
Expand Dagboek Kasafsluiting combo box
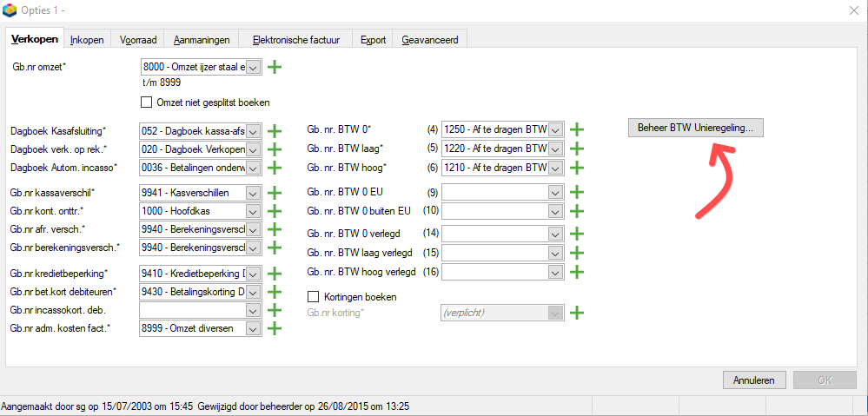point(253,131)
